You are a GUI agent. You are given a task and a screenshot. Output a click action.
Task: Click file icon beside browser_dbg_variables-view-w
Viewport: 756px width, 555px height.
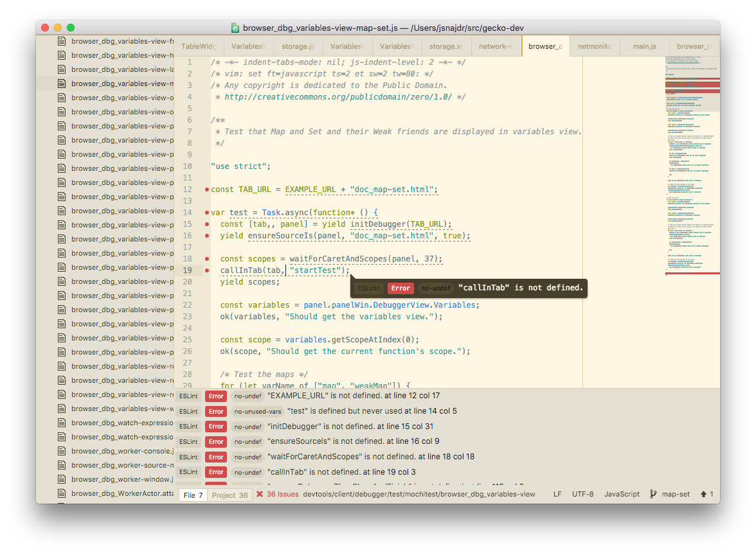coord(62,409)
